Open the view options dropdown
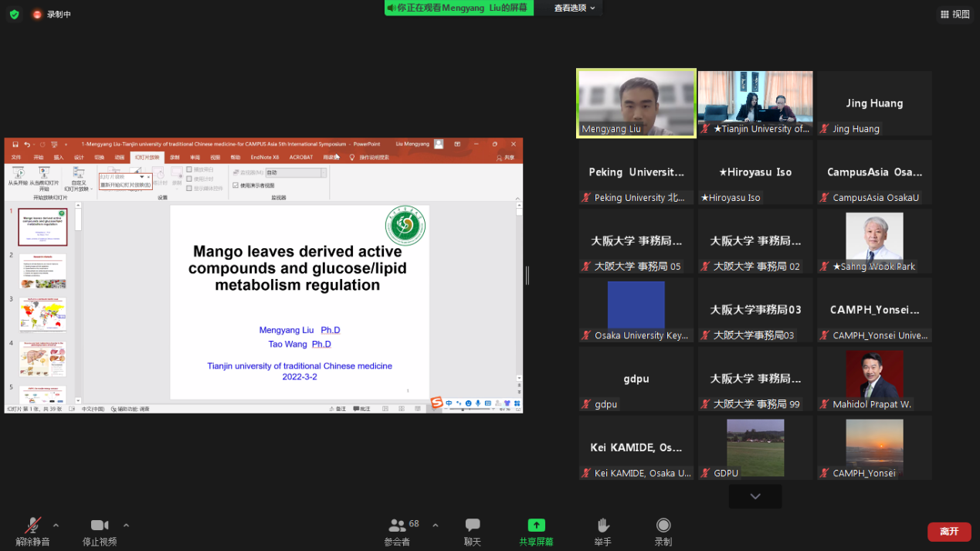The width and height of the screenshot is (980, 551). 575,8
